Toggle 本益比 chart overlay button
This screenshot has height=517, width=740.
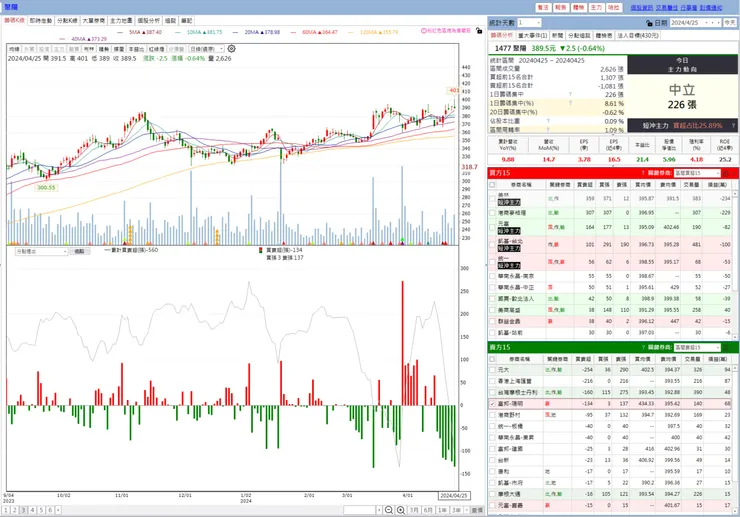click(x=136, y=49)
